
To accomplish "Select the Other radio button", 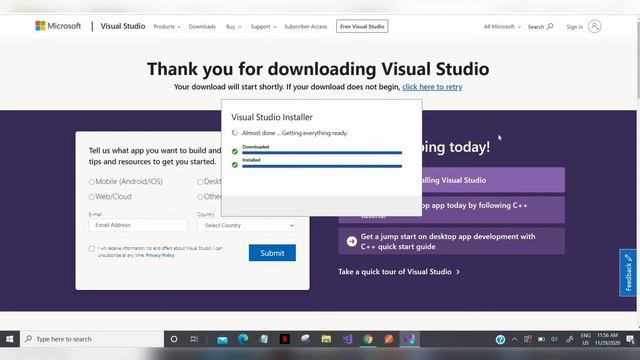I will coord(200,197).
